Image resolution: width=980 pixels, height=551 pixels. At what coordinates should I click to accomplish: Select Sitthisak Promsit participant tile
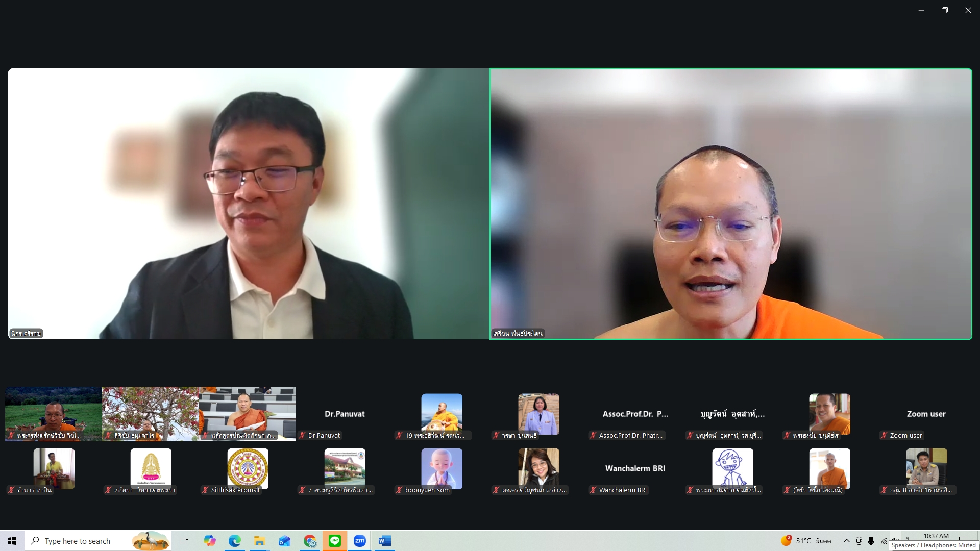[248, 468]
